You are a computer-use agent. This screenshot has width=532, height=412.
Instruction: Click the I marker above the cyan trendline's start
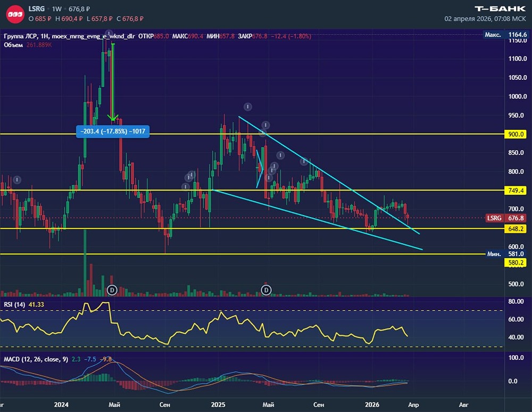(x=248, y=107)
